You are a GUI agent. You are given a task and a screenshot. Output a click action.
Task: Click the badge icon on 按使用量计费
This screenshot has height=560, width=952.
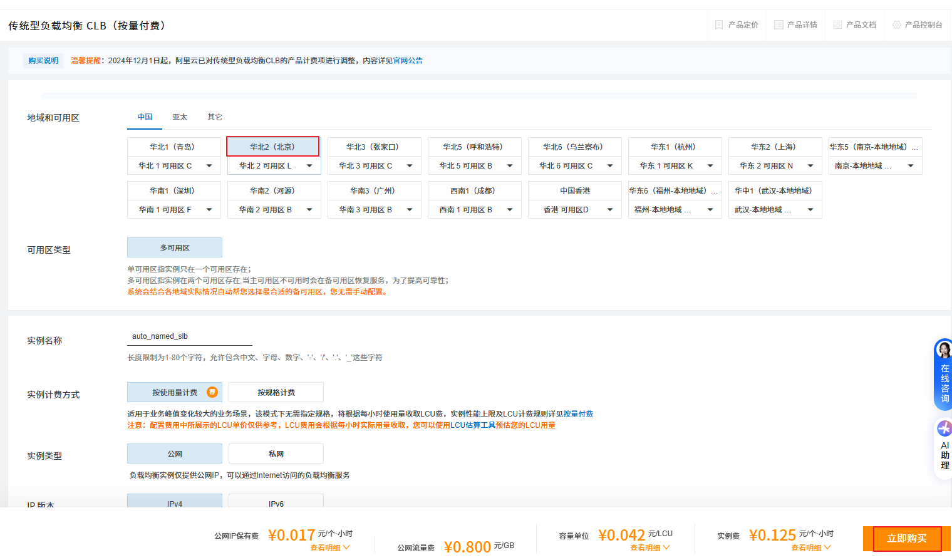[x=212, y=392]
